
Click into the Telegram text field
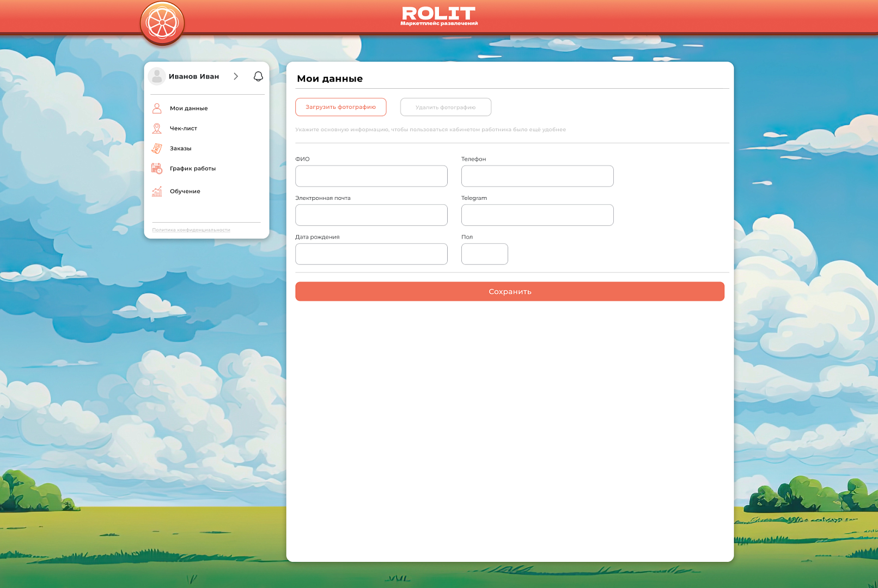tap(537, 215)
